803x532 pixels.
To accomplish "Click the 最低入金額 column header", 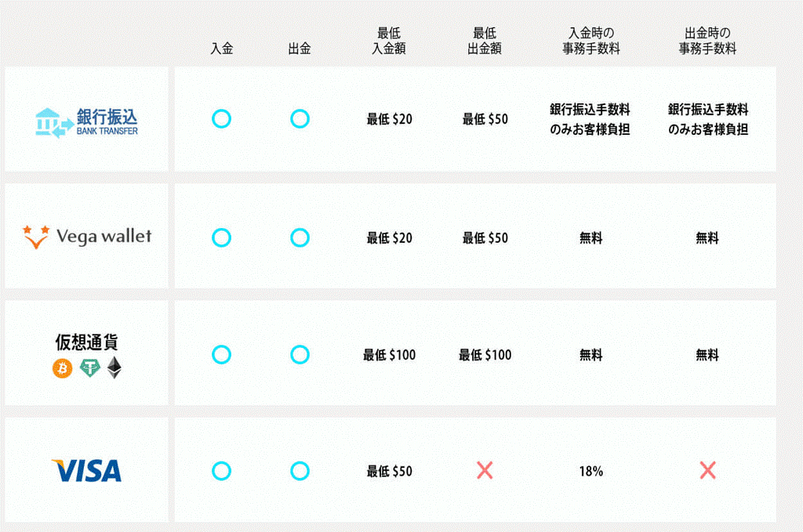I will [389, 41].
